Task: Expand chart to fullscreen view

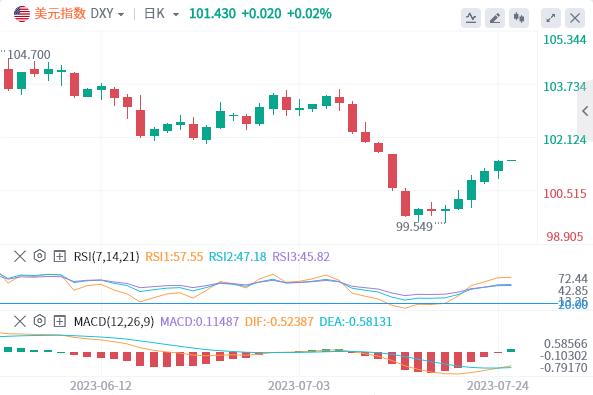Action: pyautogui.click(x=551, y=18)
